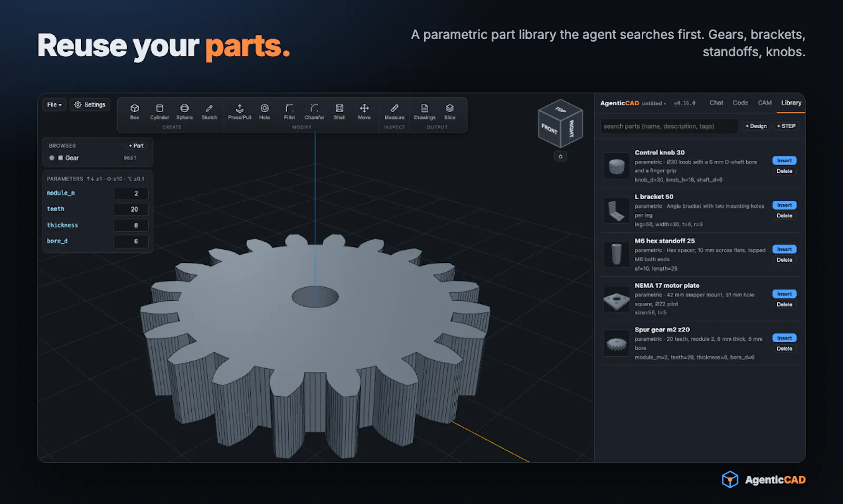This screenshot has width=843, height=504.
Task: Open the Measure inspect tool
Action: tap(394, 112)
